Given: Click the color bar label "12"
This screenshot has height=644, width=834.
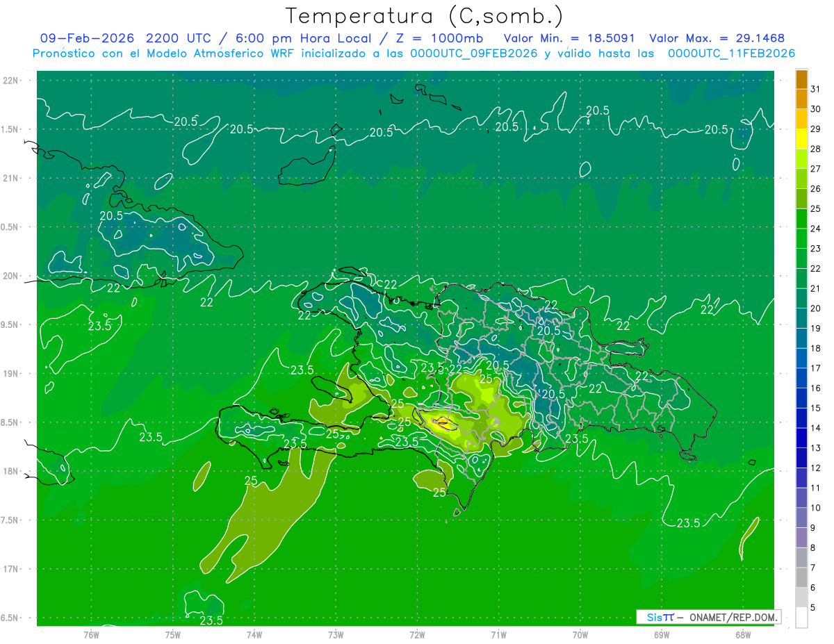Looking at the screenshot, I should tap(816, 468).
